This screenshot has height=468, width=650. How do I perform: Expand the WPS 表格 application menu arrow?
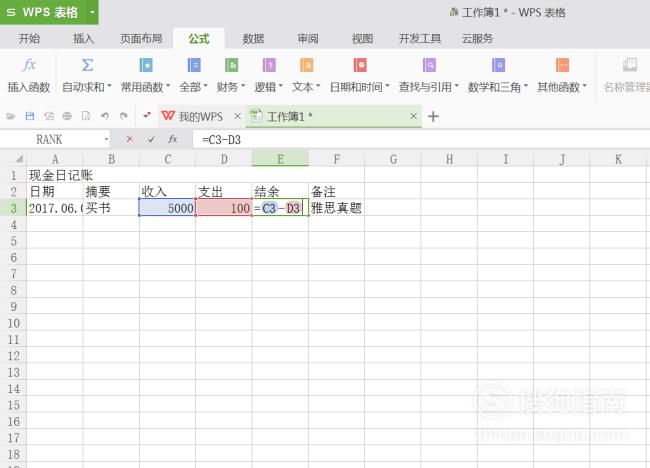point(92,12)
